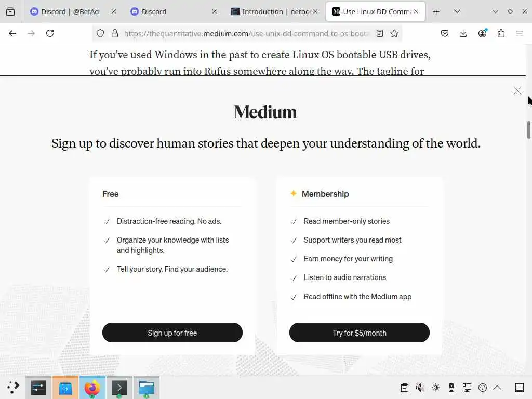Click 'Earn money for your writing' text

pos(348,259)
